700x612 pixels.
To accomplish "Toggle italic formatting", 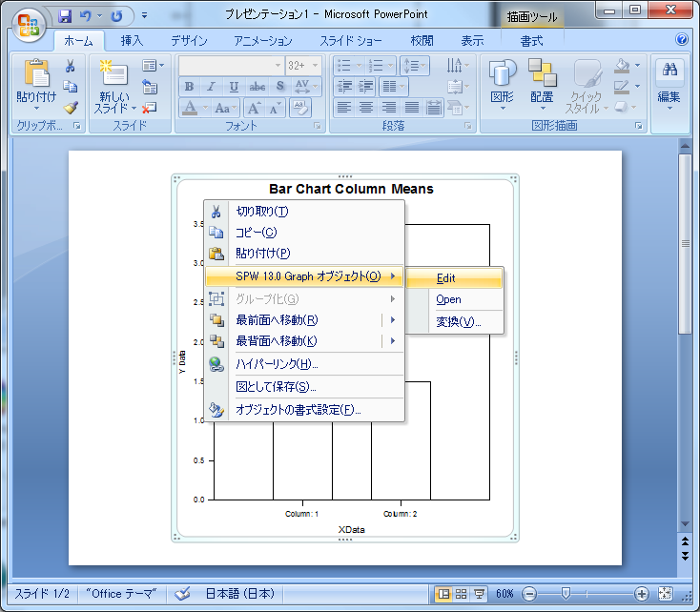I will coord(211,87).
